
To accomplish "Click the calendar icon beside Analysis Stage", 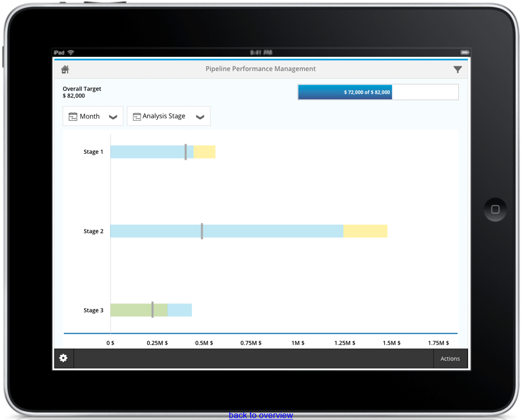I will (x=137, y=116).
